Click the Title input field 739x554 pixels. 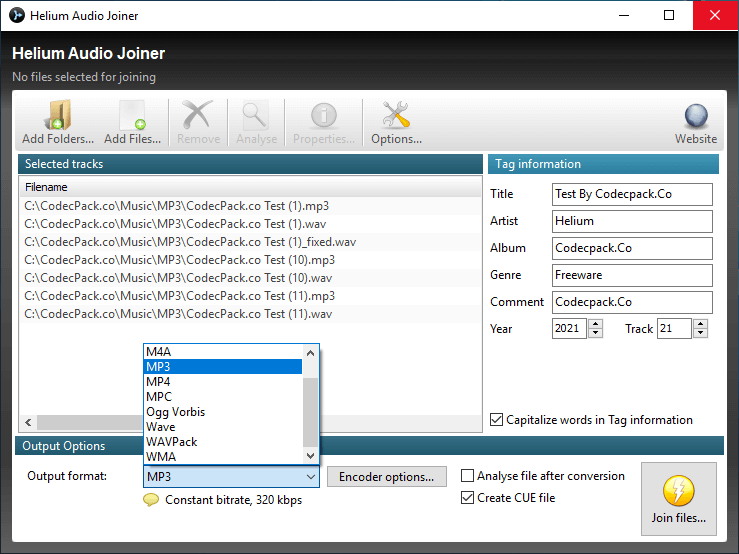pyautogui.click(x=632, y=194)
